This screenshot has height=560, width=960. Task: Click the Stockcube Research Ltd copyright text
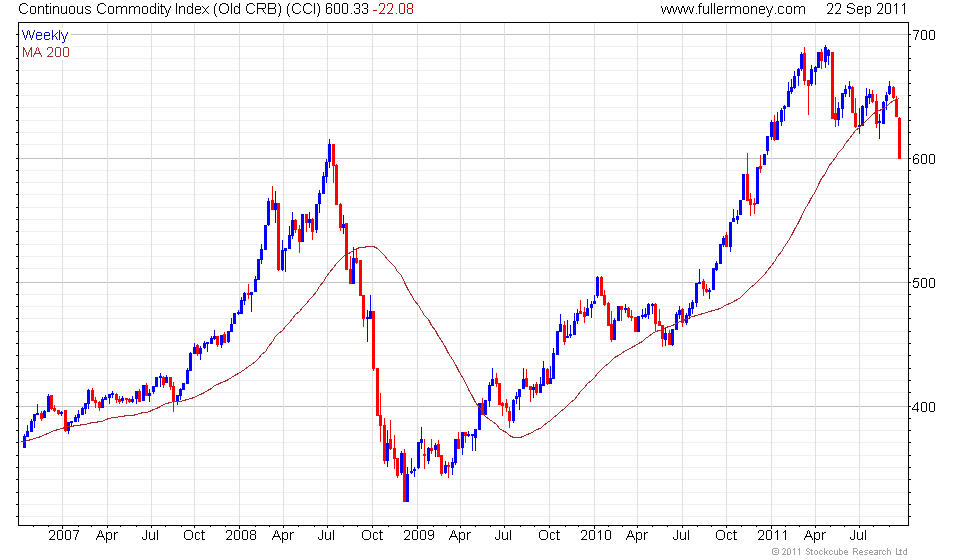coord(839,552)
